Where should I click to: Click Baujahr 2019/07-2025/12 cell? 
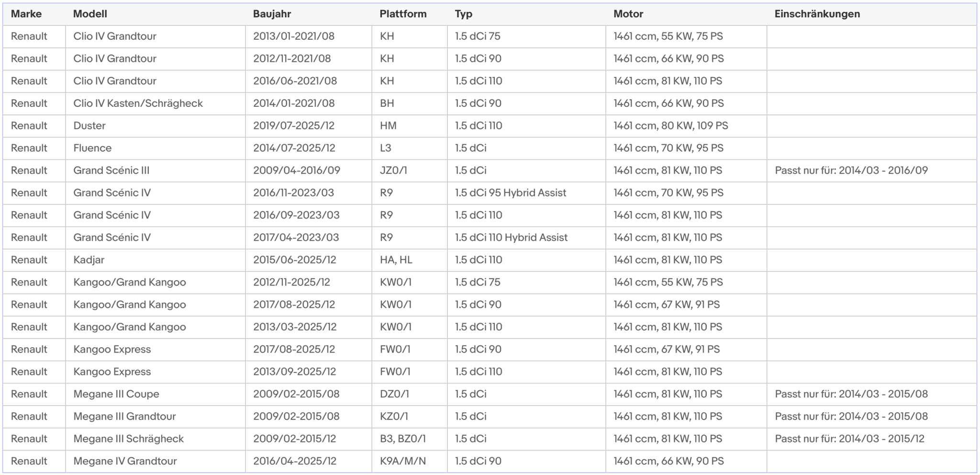[309, 126]
